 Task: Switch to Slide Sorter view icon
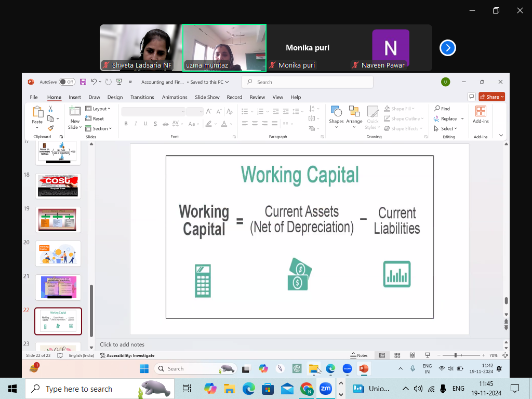tap(397, 355)
